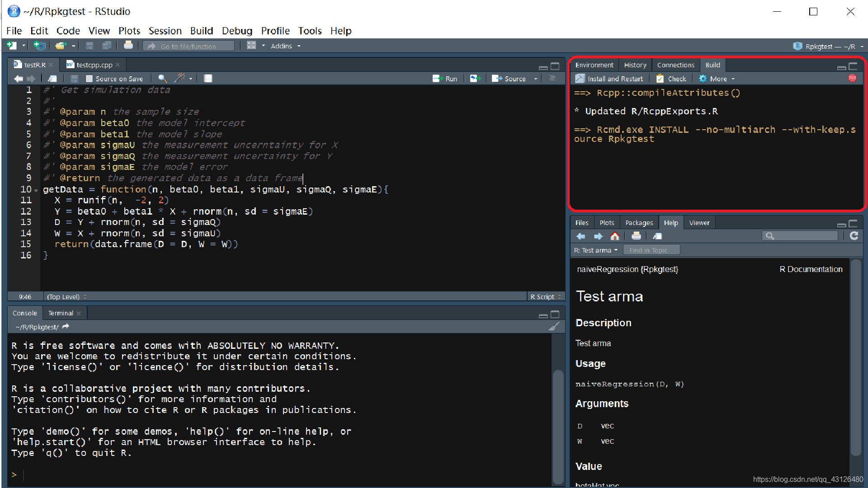Re-run the previous code region
The width and height of the screenshot is (868, 488).
[476, 79]
